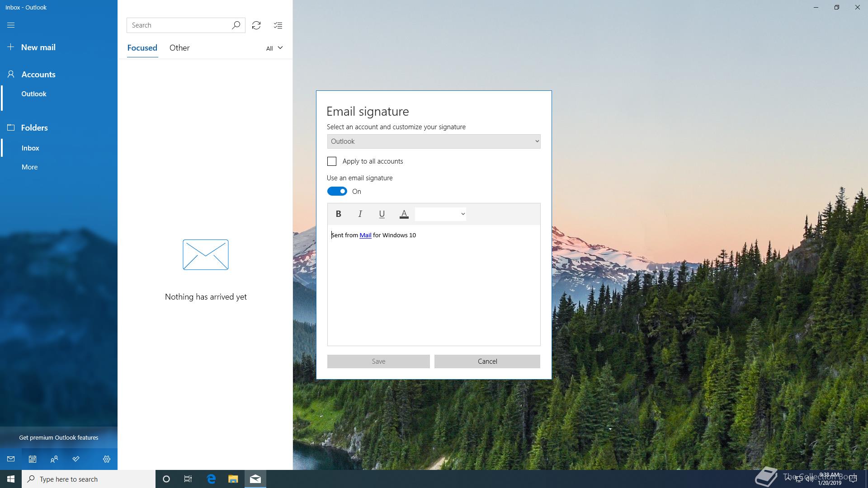This screenshot has height=488, width=868.
Task: Expand the Outlook account dropdown
Action: pyautogui.click(x=434, y=141)
